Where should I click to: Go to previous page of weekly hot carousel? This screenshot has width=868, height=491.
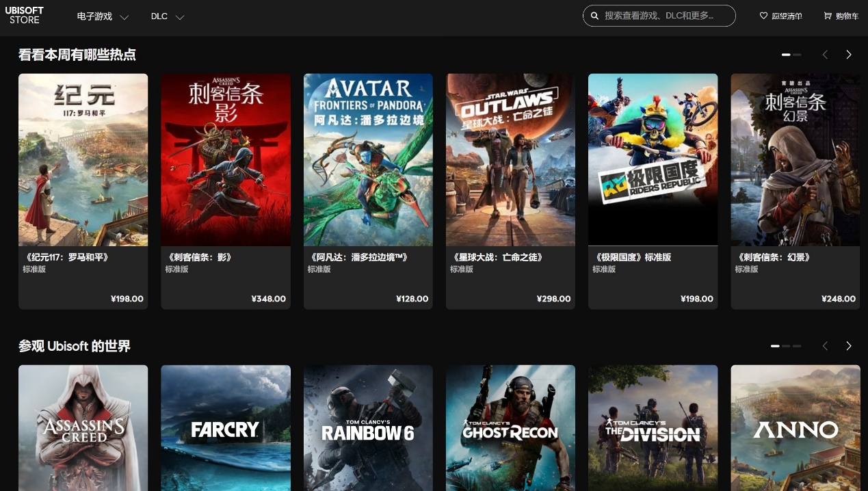pyautogui.click(x=825, y=55)
